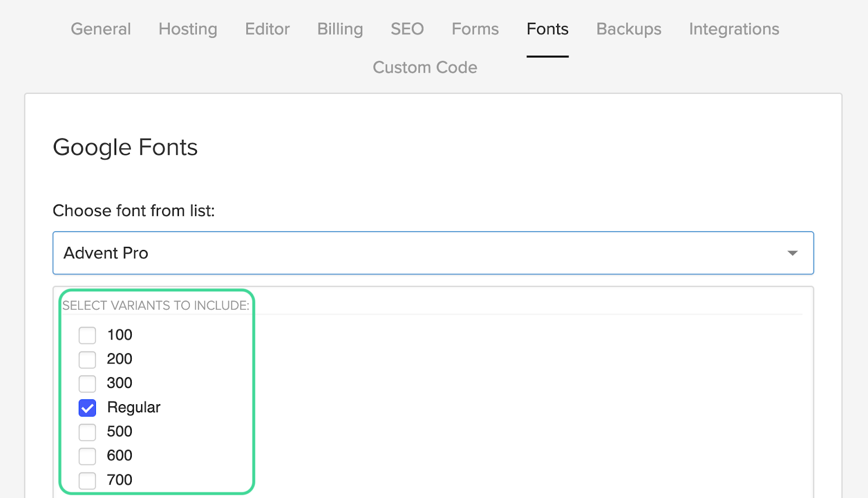Screen dimensions: 868x498
Task: Check the 700 bold weight variant
Action: pyautogui.click(x=87, y=480)
